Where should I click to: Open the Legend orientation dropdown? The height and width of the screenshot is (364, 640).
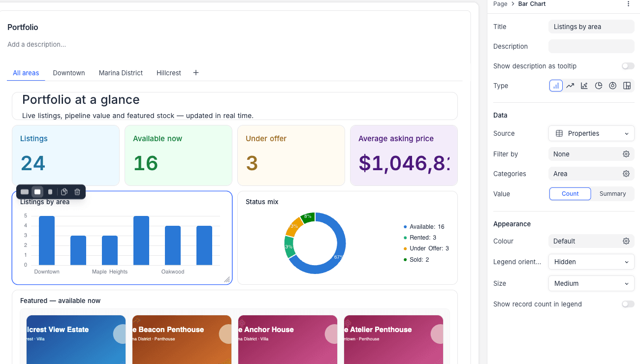[x=591, y=262]
